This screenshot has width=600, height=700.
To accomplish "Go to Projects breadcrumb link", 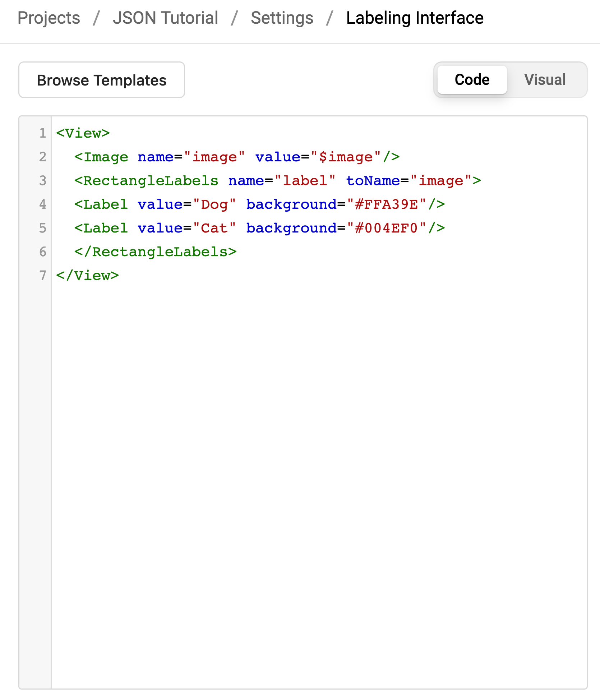I will [49, 18].
